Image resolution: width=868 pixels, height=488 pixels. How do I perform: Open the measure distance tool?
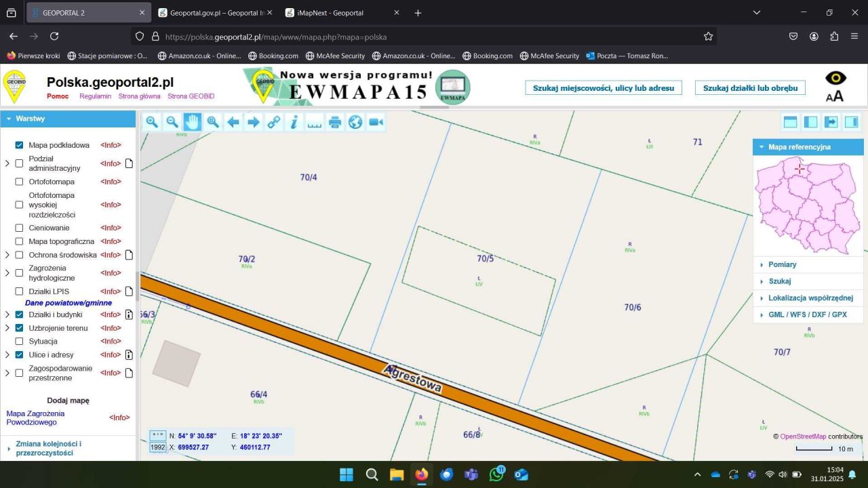314,122
